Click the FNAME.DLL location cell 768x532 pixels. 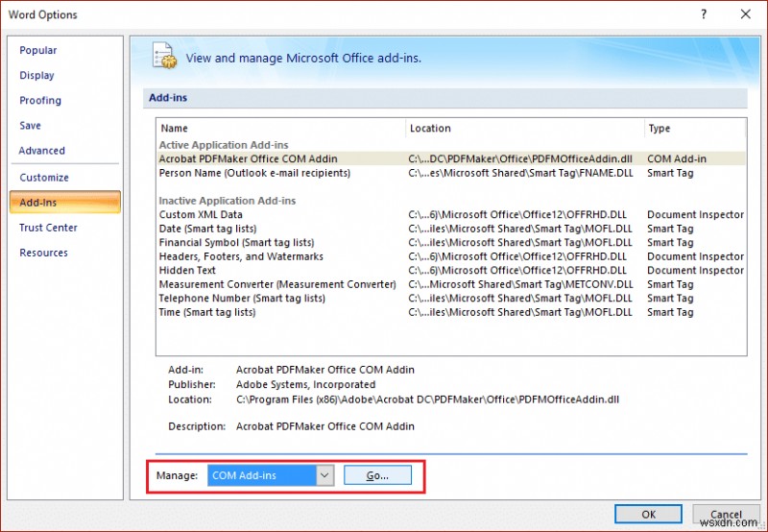coord(520,173)
